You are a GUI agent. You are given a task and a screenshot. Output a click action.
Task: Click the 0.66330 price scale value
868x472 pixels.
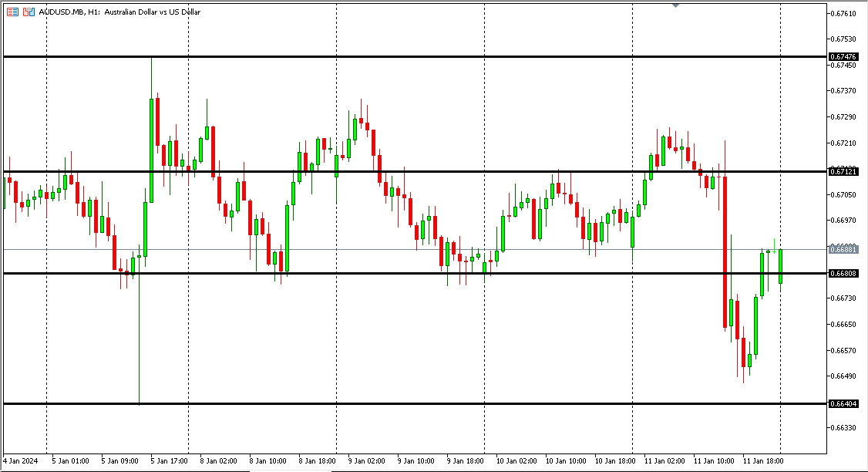843,428
